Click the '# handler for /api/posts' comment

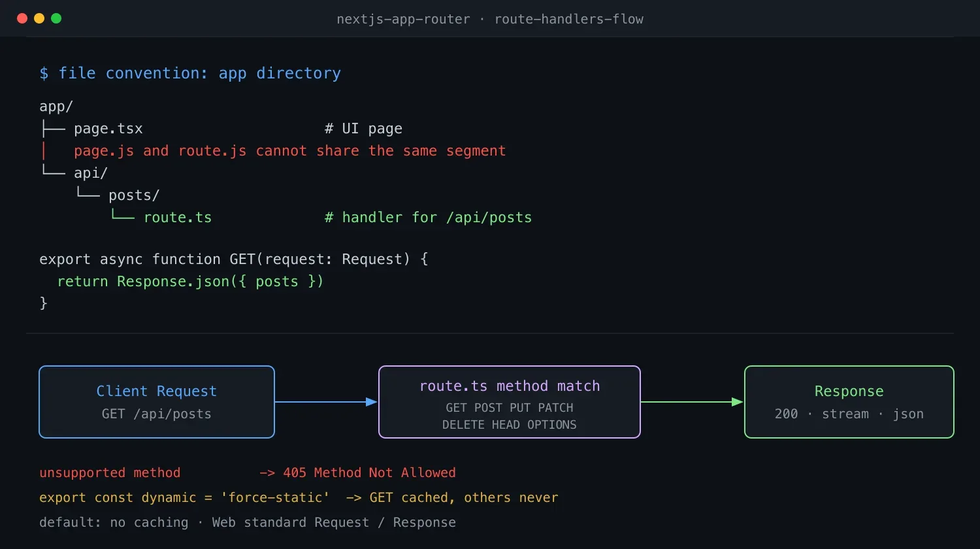tap(428, 218)
